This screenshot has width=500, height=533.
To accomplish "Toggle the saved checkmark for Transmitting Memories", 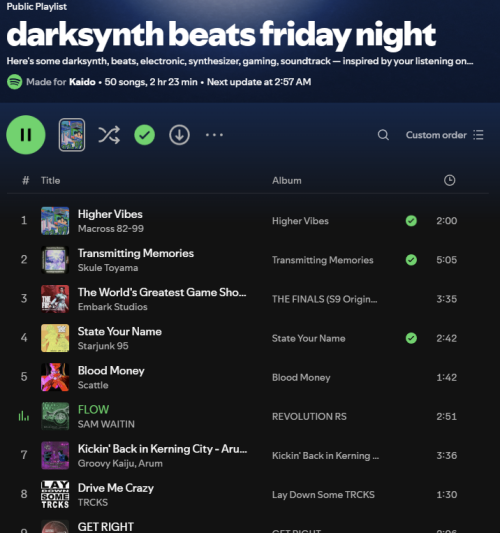I will (411, 260).
